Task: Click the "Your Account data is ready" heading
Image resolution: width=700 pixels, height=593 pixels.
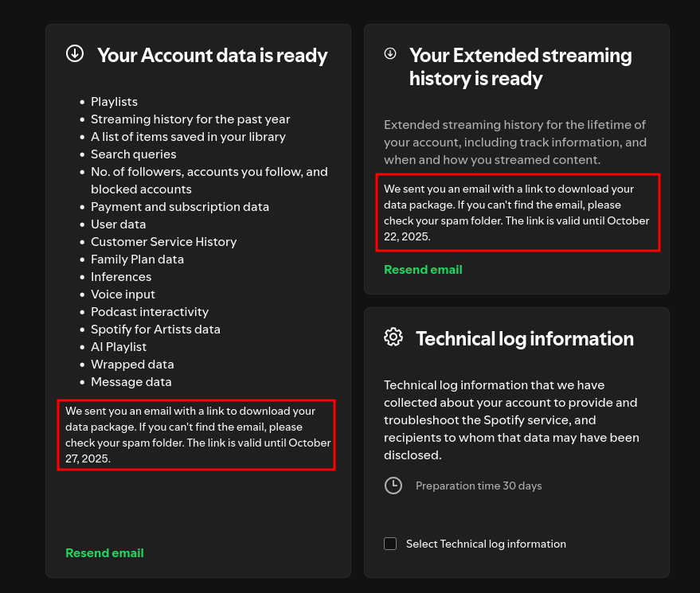Action: coord(212,55)
